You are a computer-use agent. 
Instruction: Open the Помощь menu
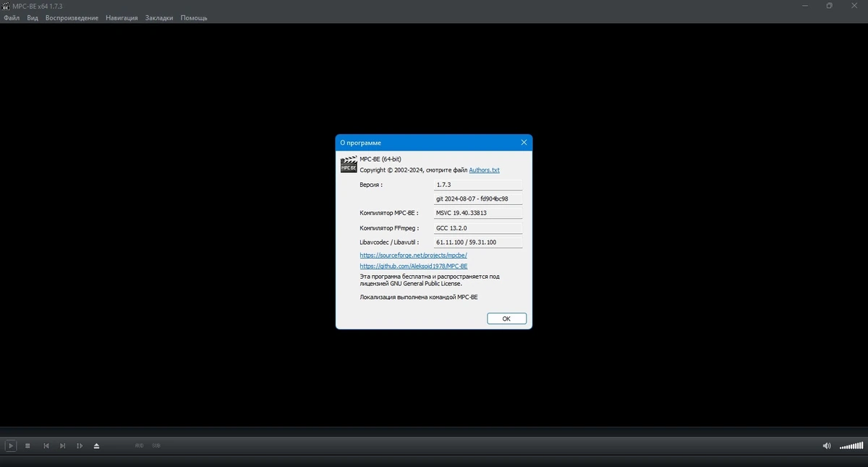click(194, 18)
